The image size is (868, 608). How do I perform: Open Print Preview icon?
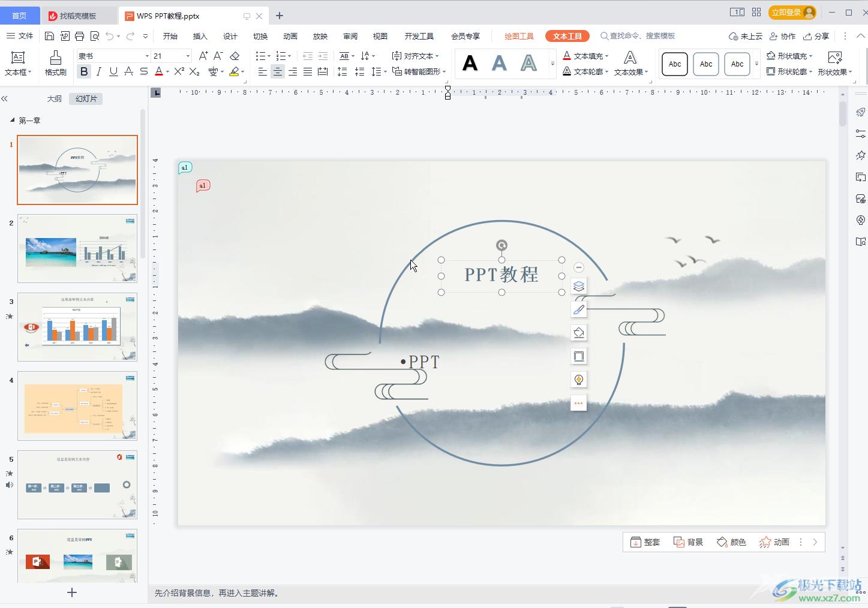point(94,36)
